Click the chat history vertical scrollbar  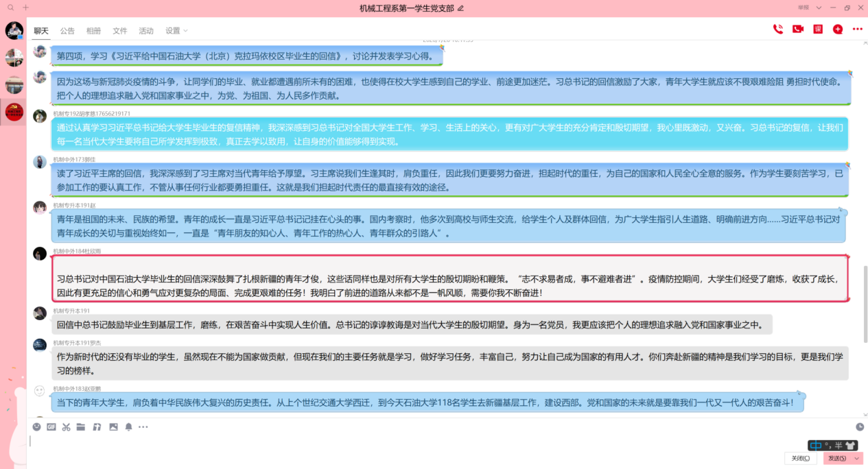[x=865, y=288]
